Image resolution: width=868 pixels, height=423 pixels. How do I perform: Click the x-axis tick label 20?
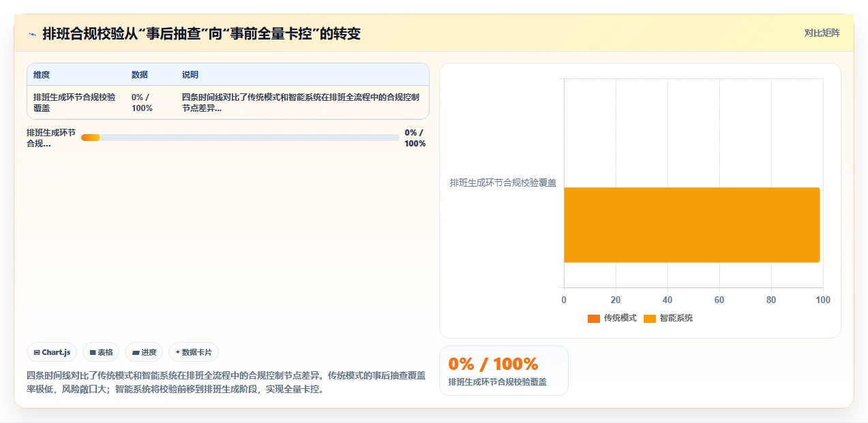click(616, 300)
